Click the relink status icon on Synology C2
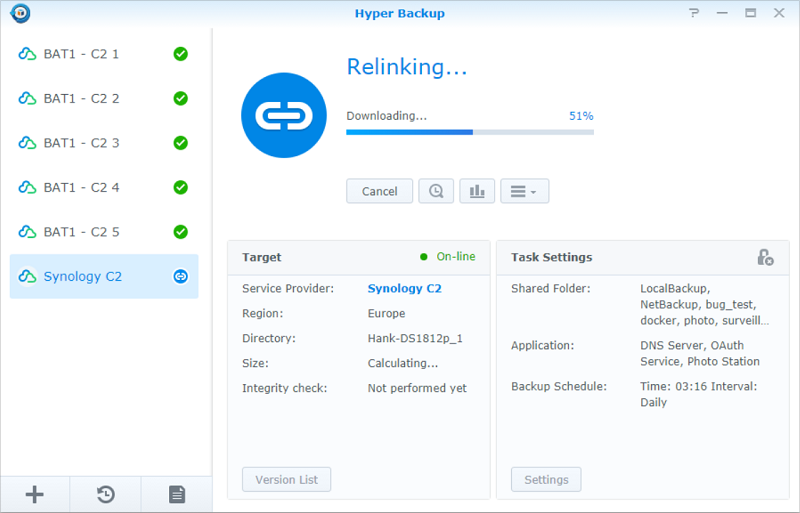Viewport: 800px width, 513px height. point(180,276)
